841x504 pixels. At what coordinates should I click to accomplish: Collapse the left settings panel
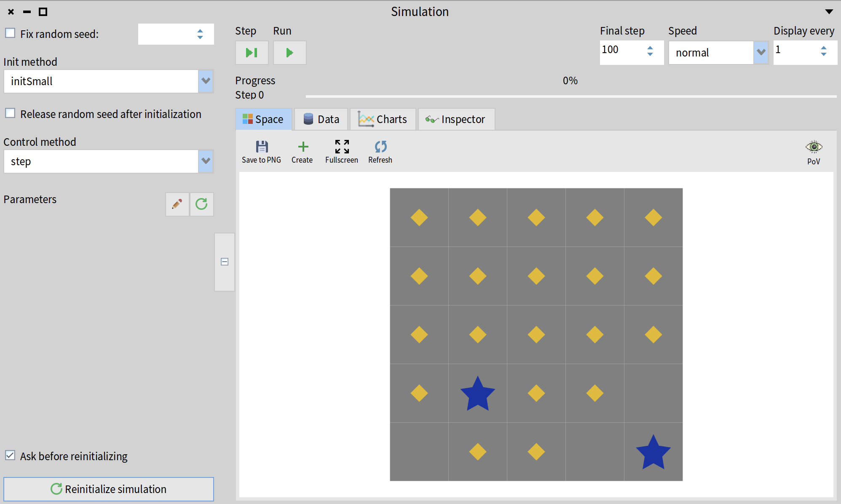point(225,262)
